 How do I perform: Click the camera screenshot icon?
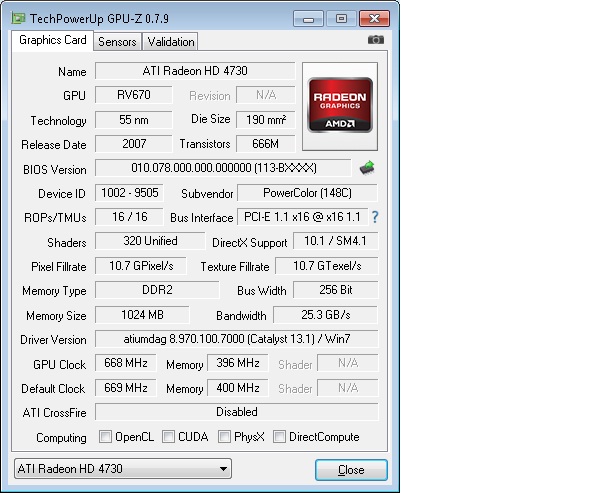pyautogui.click(x=376, y=40)
